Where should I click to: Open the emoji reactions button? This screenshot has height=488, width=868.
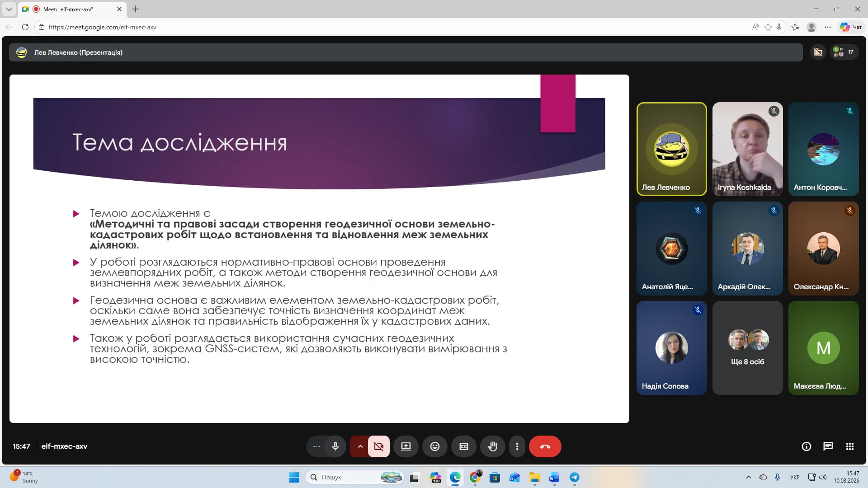tap(434, 446)
